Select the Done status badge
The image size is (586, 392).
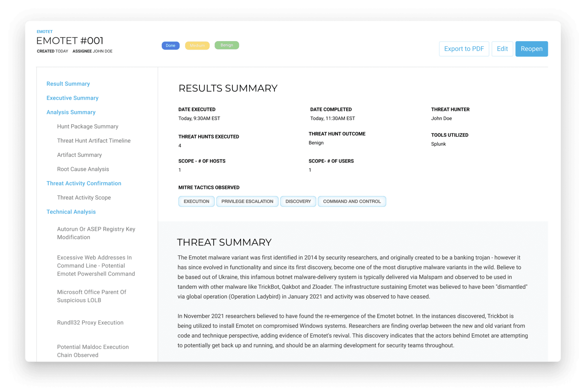pyautogui.click(x=170, y=45)
